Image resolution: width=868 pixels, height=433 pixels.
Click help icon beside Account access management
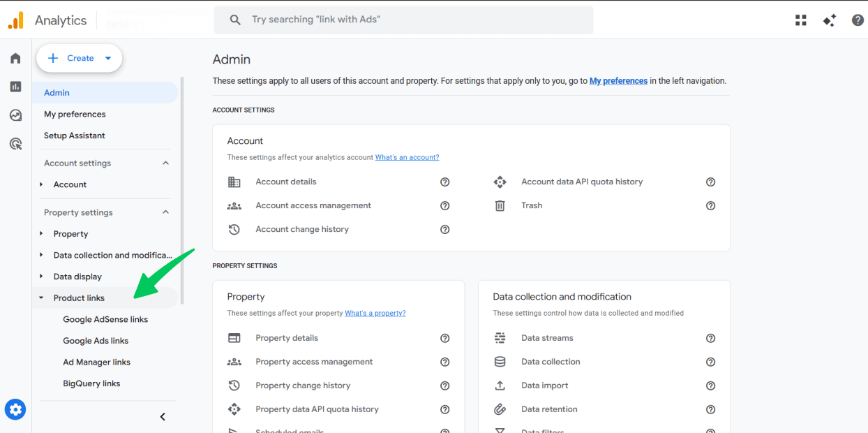445,206
